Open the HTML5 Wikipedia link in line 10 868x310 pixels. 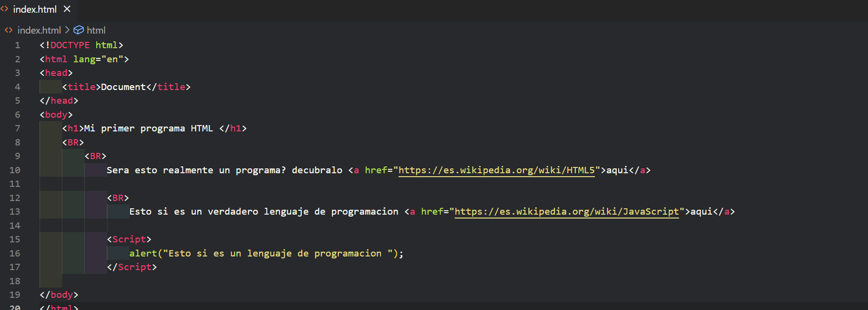click(x=496, y=170)
